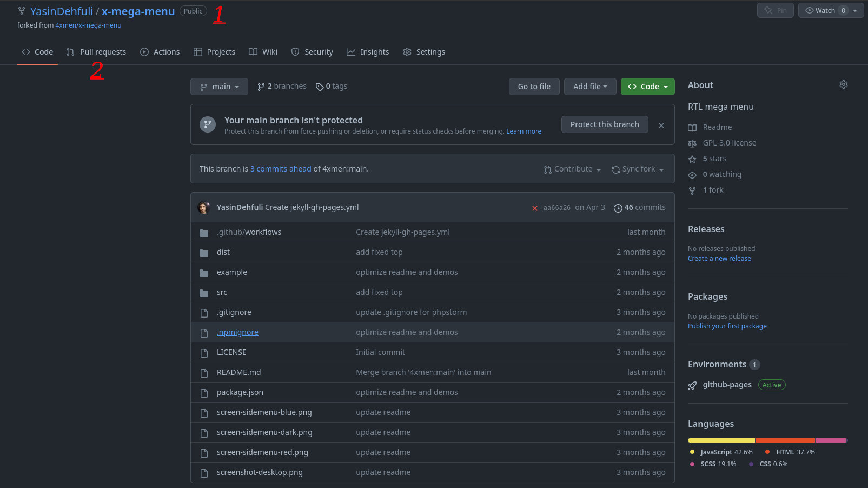Image resolution: width=868 pixels, height=488 pixels.
Task: Click the JavaScript segment of language bar
Action: tap(721, 440)
